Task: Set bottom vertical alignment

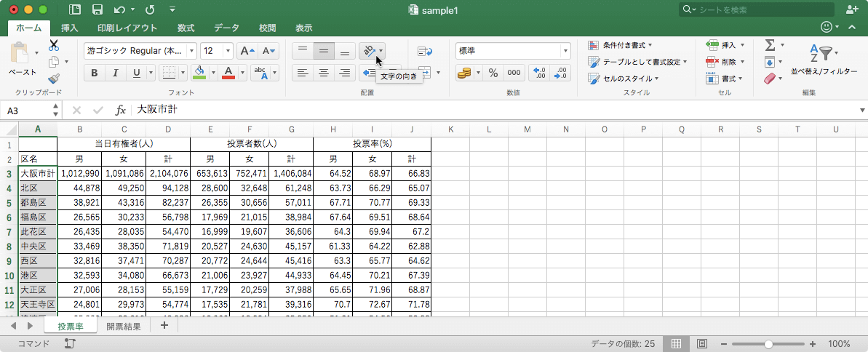Action: pos(344,51)
